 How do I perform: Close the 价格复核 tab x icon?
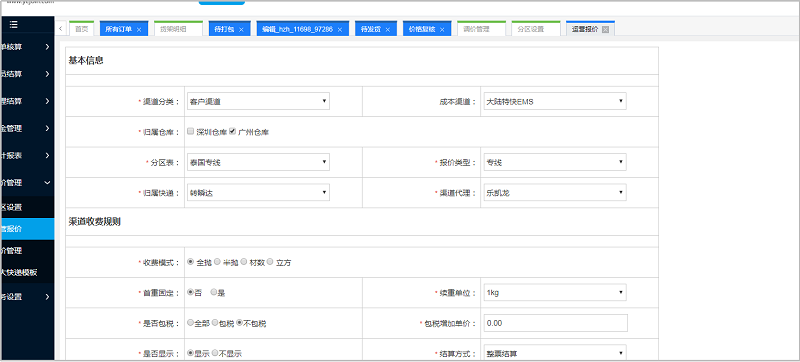point(442,30)
